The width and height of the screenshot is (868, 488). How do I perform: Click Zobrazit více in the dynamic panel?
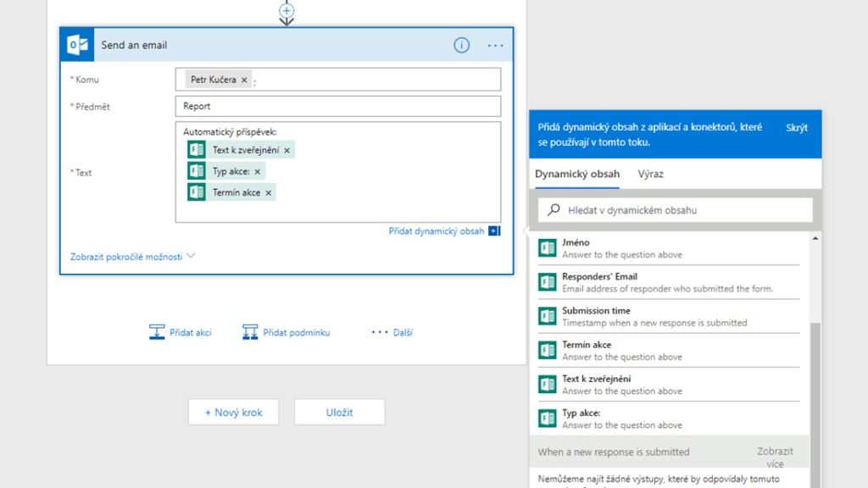(775, 457)
